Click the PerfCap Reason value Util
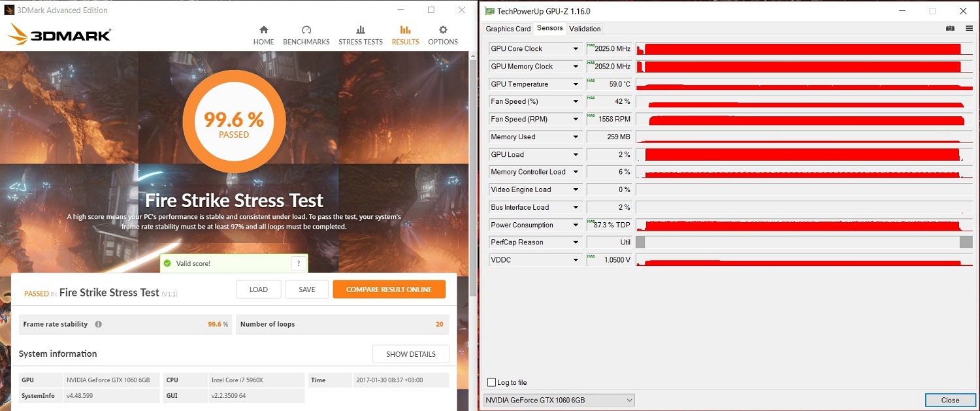This screenshot has height=411, width=980. click(x=610, y=242)
